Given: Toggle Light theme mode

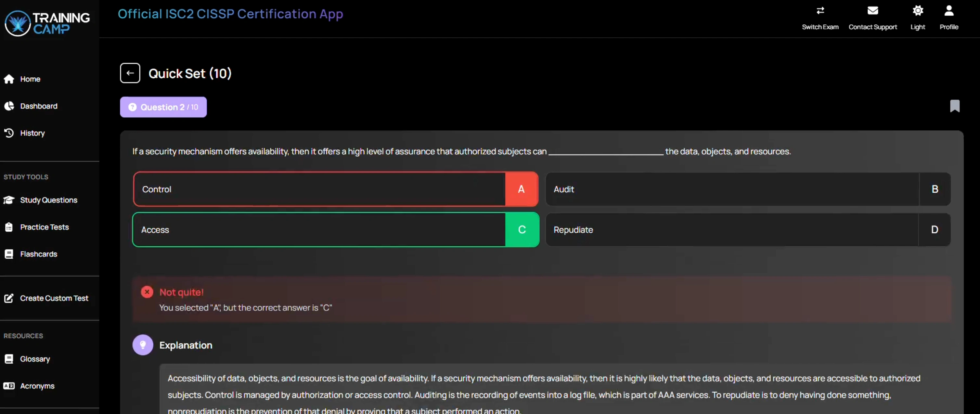Looking at the screenshot, I should pyautogui.click(x=917, y=11).
